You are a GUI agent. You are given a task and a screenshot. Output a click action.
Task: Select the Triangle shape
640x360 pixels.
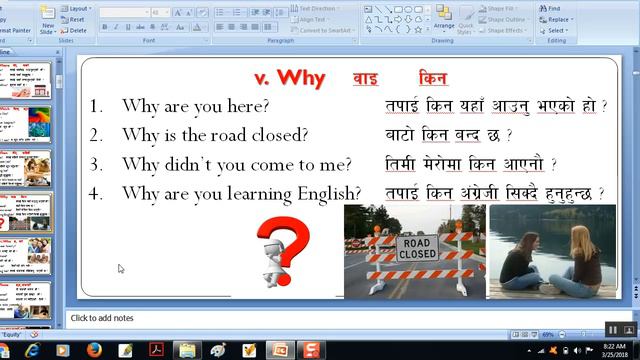tap(368, 19)
